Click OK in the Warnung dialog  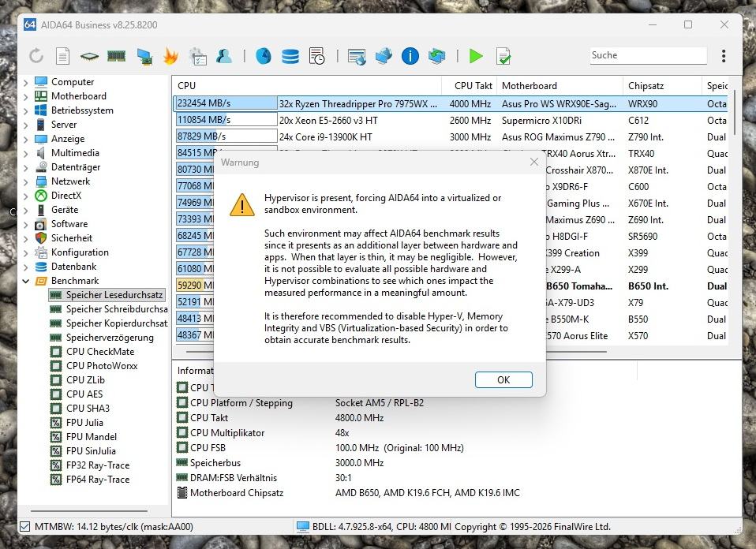[x=503, y=380]
